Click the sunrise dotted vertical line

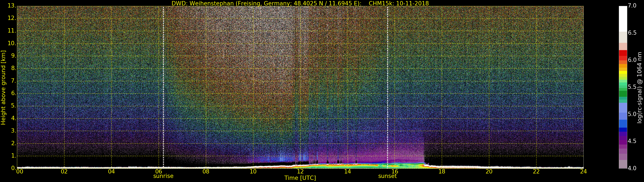pyautogui.click(x=163, y=87)
